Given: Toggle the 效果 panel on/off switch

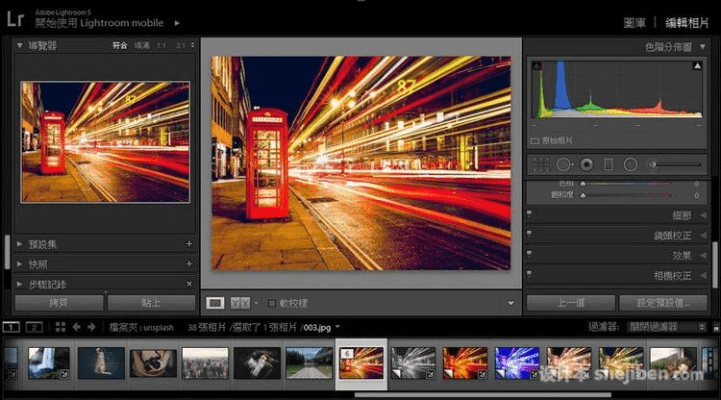Looking at the screenshot, I should 529,253.
